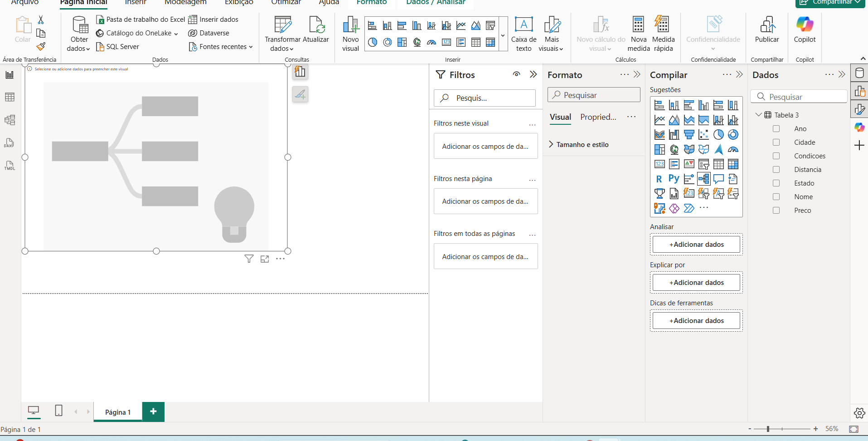Toggle filter pane visibility eye icon
The image size is (868, 441).
click(516, 74)
